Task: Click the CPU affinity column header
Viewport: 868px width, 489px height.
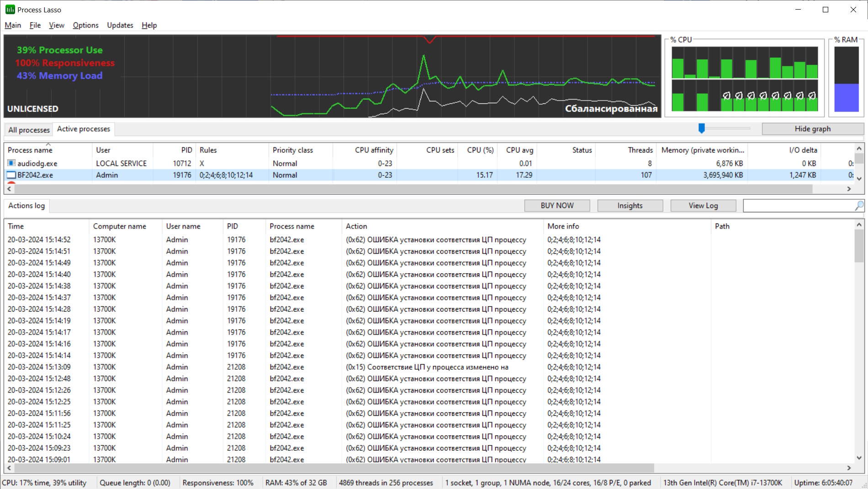Action: (x=365, y=150)
